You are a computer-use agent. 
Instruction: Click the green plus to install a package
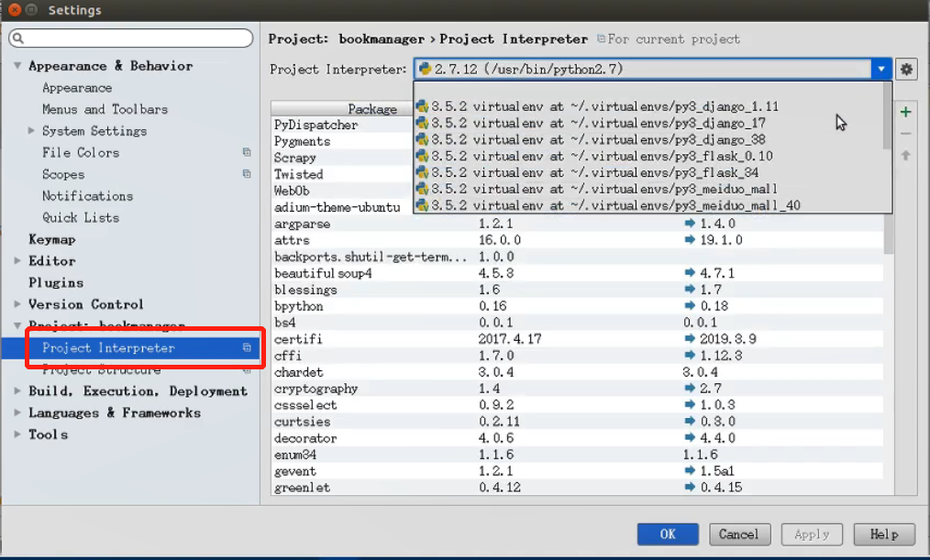(x=906, y=112)
